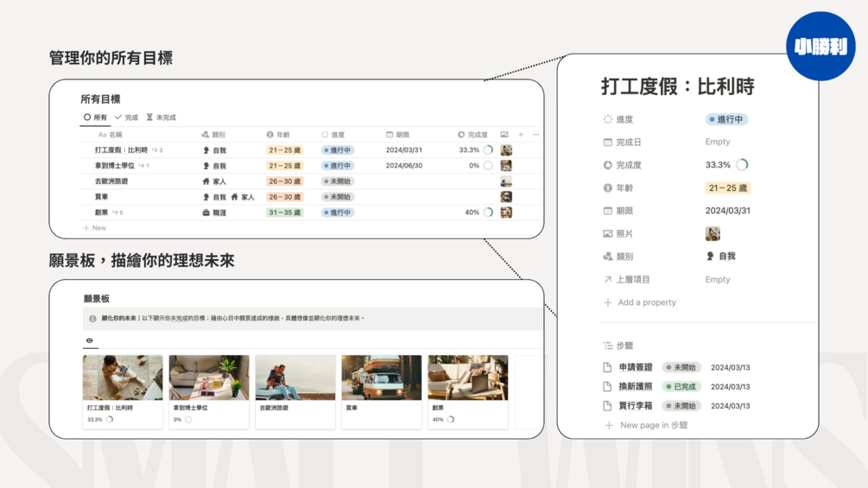Toggle the eye view tab in 願景板
Screen dimensions: 868x488
89,340
